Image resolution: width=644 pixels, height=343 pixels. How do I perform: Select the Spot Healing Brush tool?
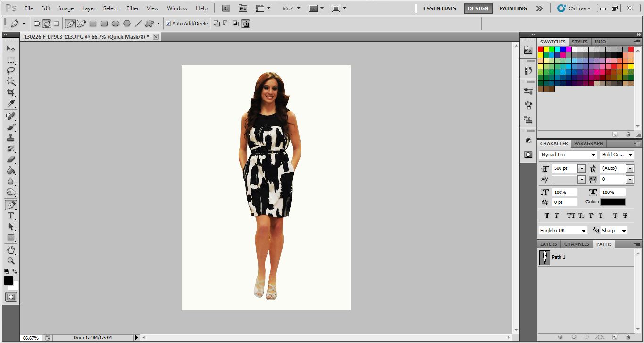click(11, 116)
